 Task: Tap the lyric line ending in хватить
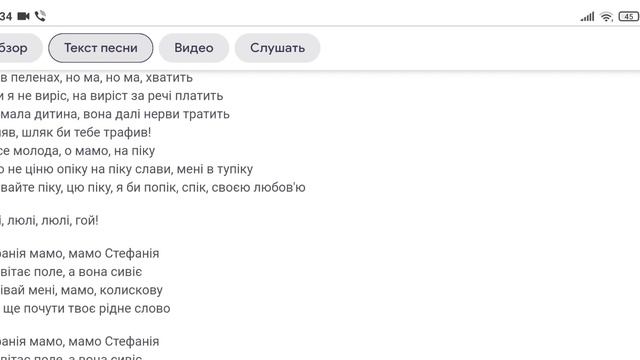click(96, 78)
